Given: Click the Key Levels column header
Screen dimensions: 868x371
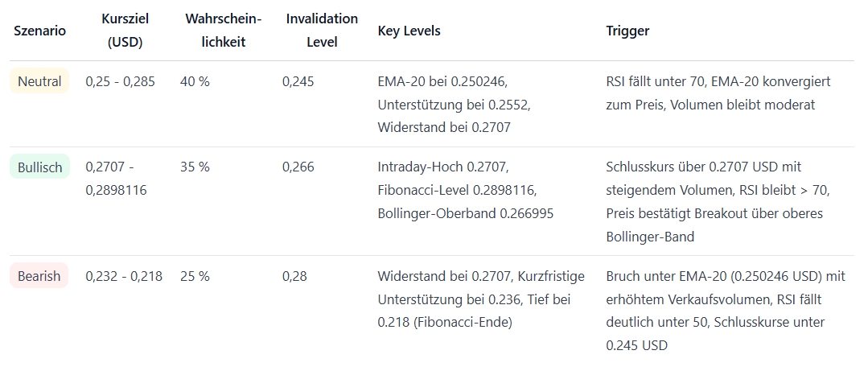Looking at the screenshot, I should point(409,31).
